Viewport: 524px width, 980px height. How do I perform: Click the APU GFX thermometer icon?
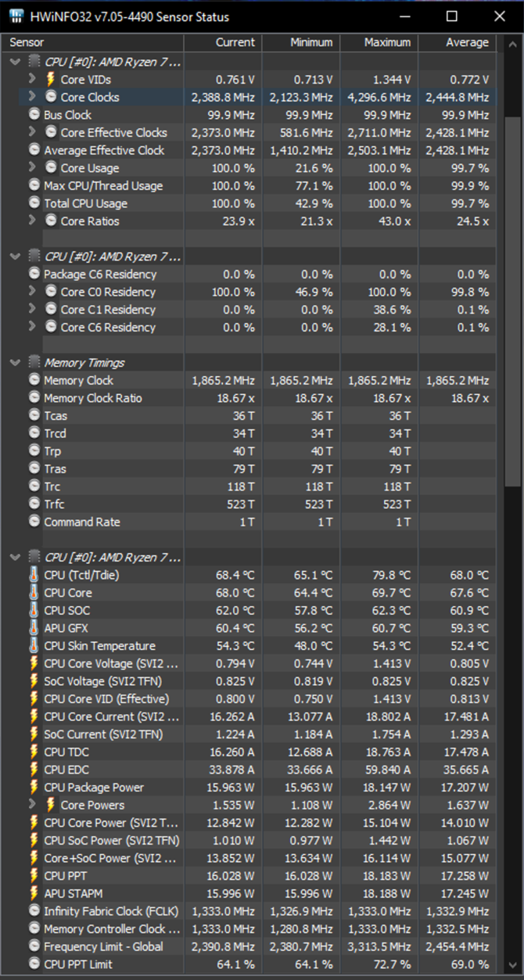coord(34,628)
